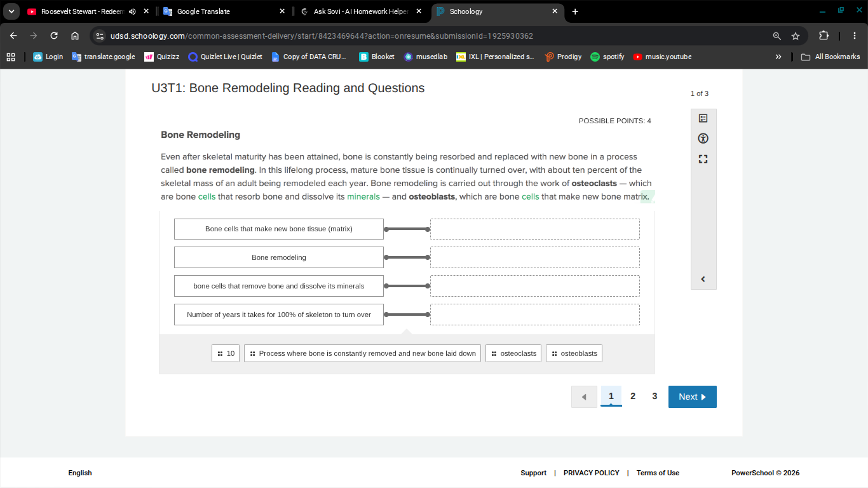Switch to Roosevelt Stewart YouTube tab
The image size is (868, 488).
click(x=81, y=11)
